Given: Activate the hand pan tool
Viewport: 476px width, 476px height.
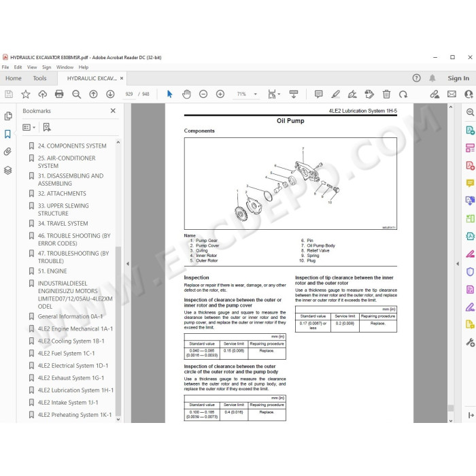Looking at the screenshot, I should [186, 94].
